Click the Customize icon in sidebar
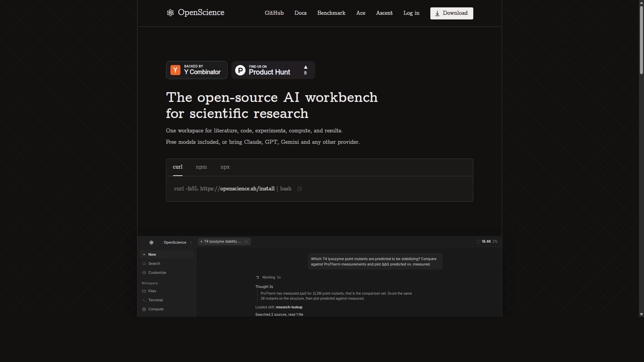644x362 pixels. click(144, 273)
